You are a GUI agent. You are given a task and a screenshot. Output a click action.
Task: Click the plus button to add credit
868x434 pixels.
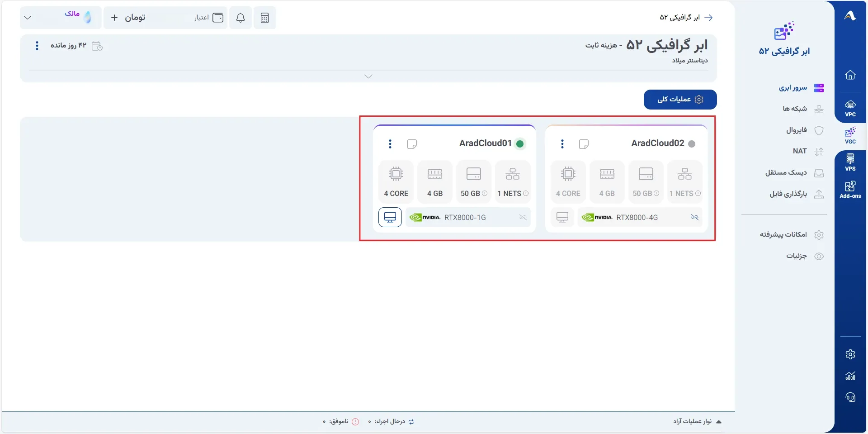pyautogui.click(x=114, y=18)
